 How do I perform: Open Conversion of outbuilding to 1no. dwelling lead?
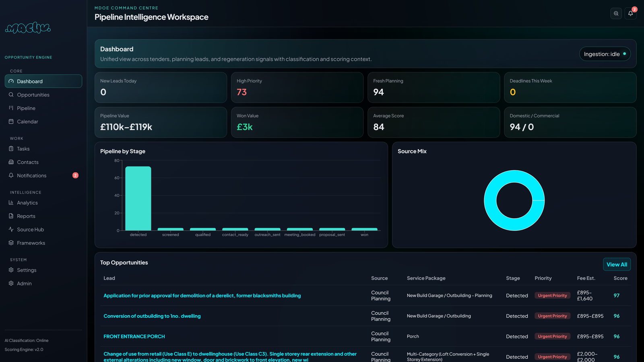[x=152, y=316]
